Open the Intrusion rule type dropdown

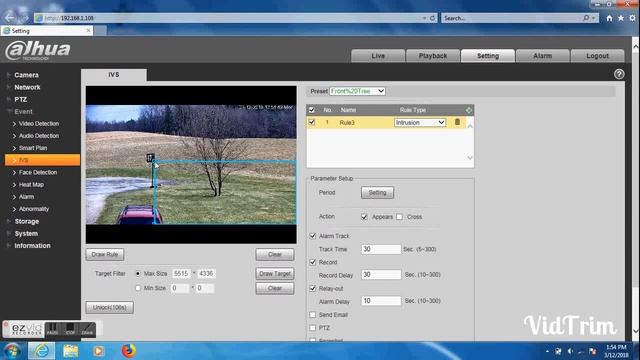[420, 122]
